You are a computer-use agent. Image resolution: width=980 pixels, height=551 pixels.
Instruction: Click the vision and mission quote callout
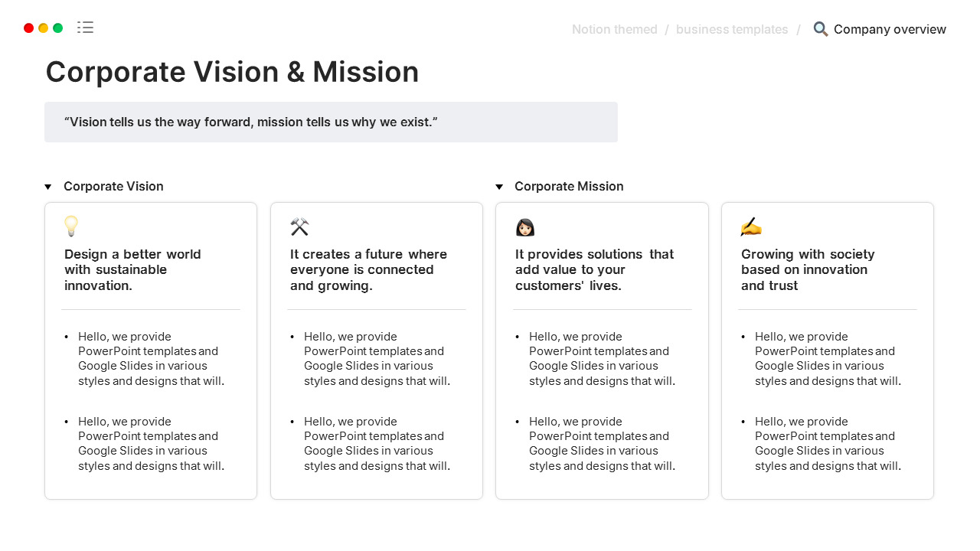[331, 122]
